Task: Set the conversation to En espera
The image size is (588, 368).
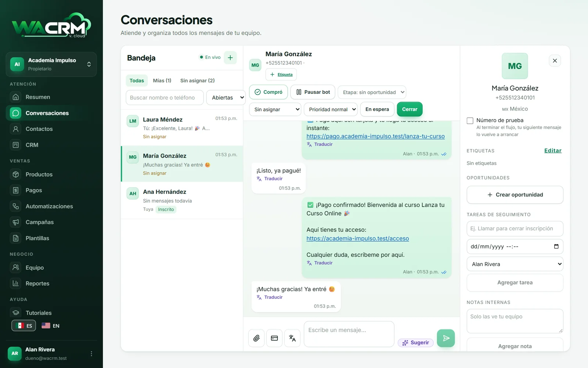Action: pos(377,109)
